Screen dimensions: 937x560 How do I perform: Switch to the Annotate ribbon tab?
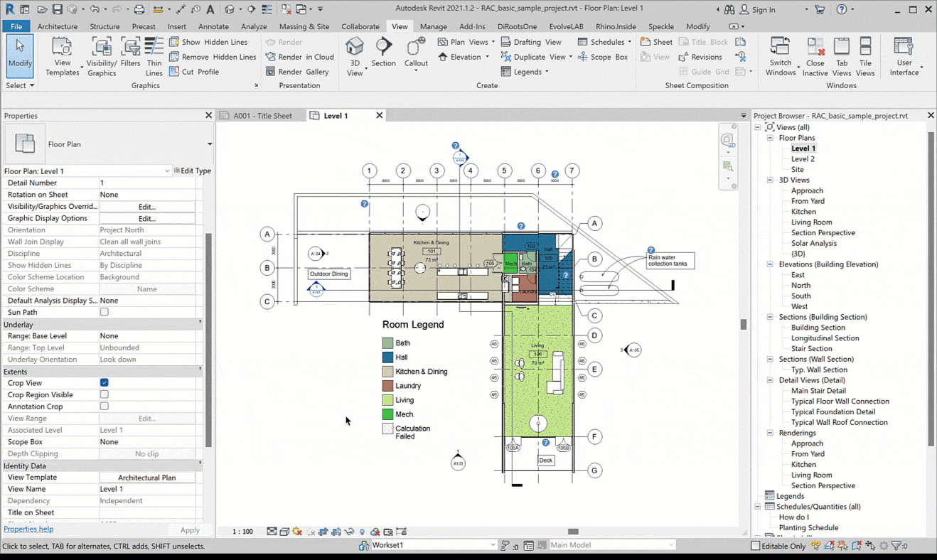[x=213, y=26]
